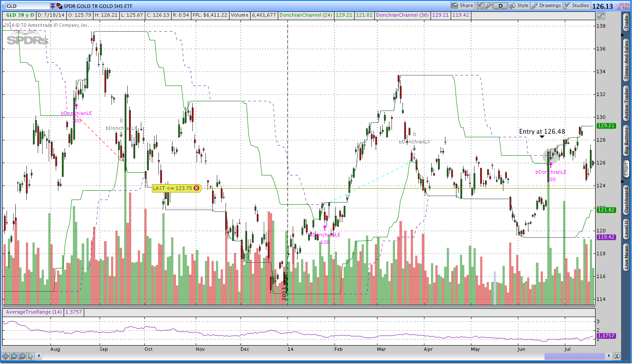Click the scroll-to-latest double arrow icon

click(617, 356)
